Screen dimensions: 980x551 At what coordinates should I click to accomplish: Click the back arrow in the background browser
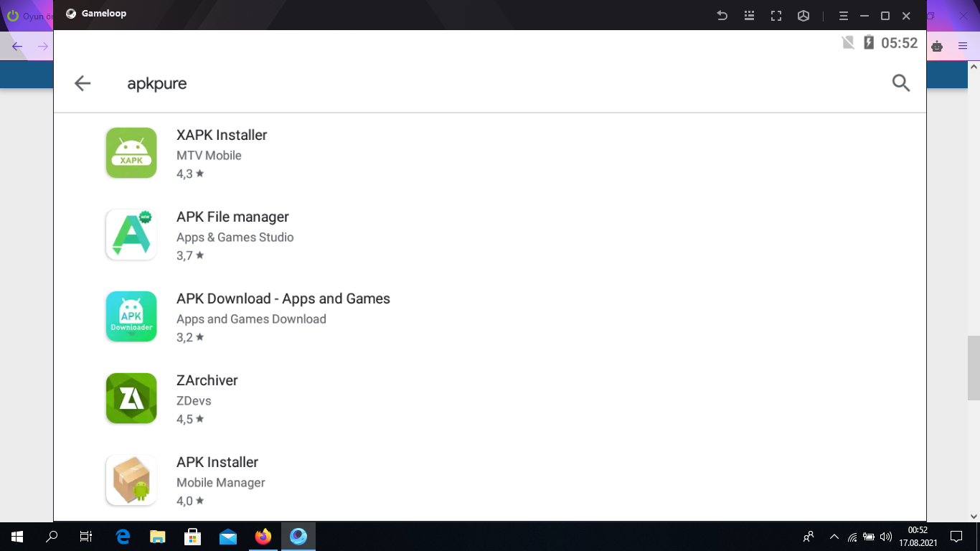click(x=17, y=47)
